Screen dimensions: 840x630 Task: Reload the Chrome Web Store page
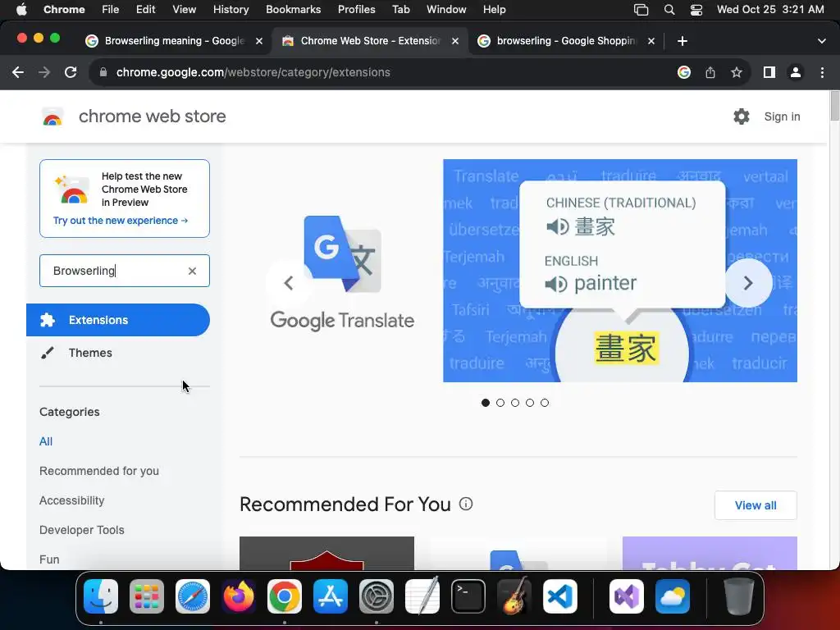click(71, 72)
